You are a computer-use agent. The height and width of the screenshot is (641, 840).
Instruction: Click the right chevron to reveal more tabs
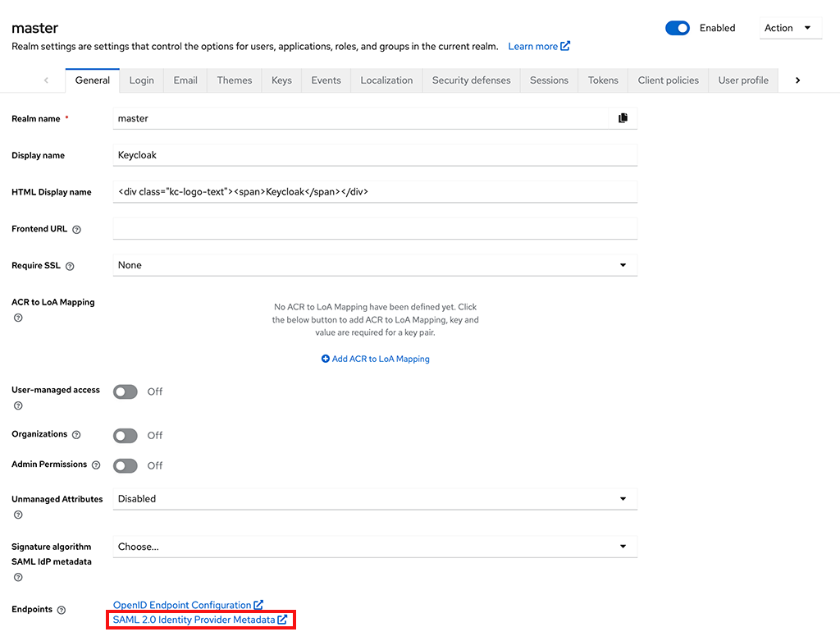(797, 80)
